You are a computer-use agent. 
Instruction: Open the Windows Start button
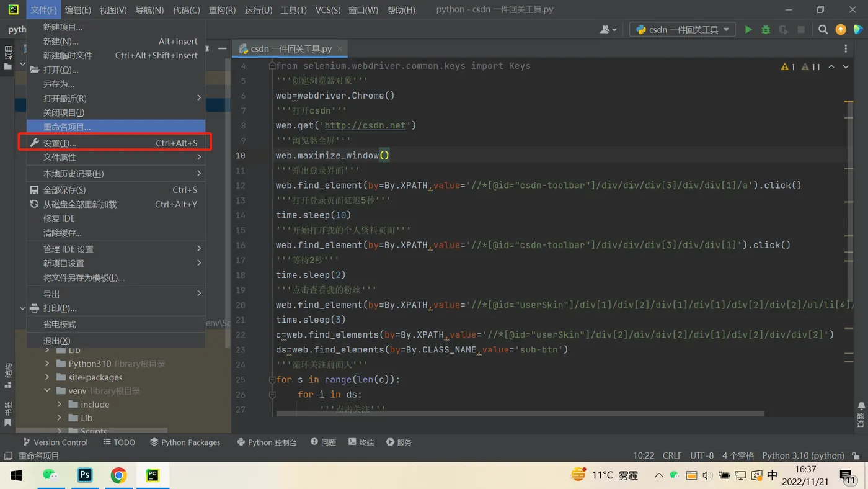point(16,475)
